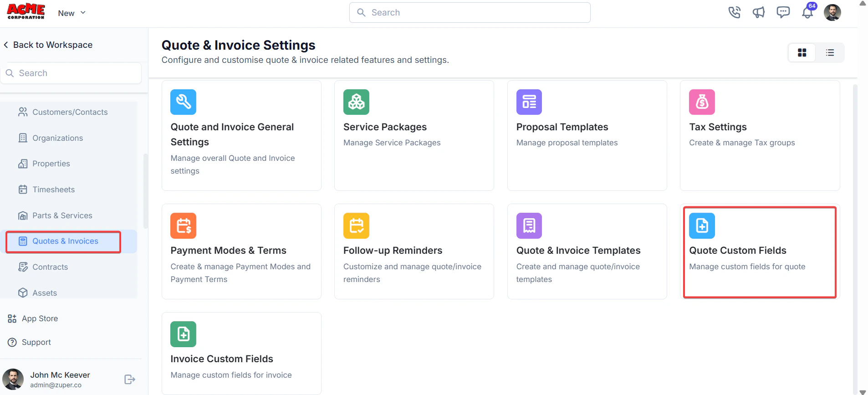The height and width of the screenshot is (395, 868).
Task: Click the purple Quote & Invoice Templates icon
Action: tap(529, 226)
